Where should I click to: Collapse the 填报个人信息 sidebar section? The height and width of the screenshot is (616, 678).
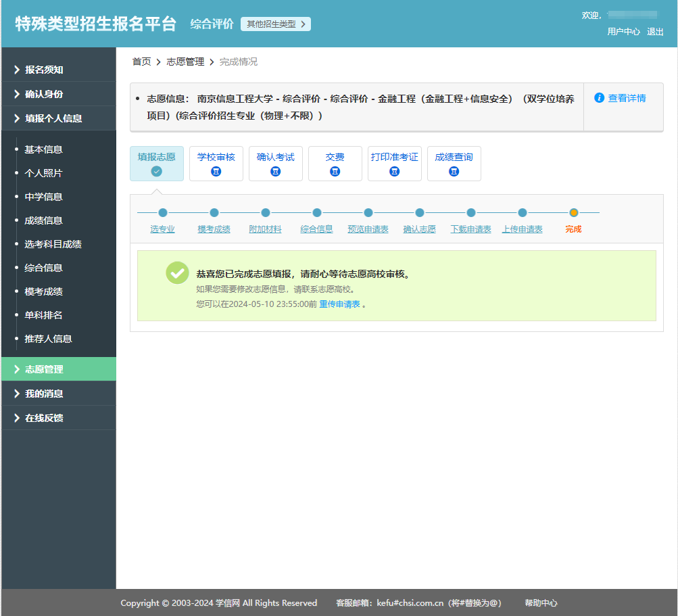(x=59, y=118)
